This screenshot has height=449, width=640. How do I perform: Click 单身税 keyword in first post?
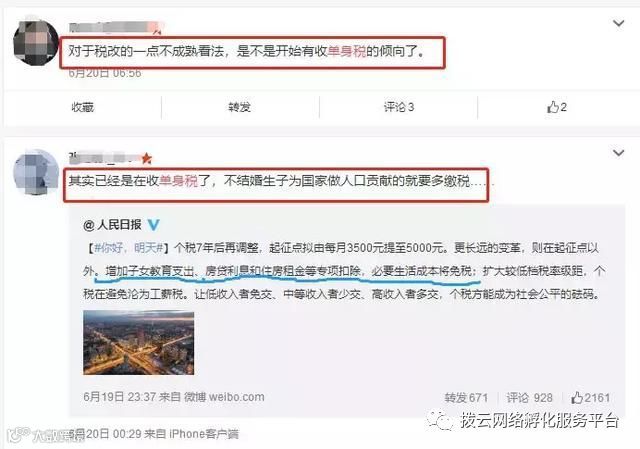pyautogui.click(x=347, y=51)
